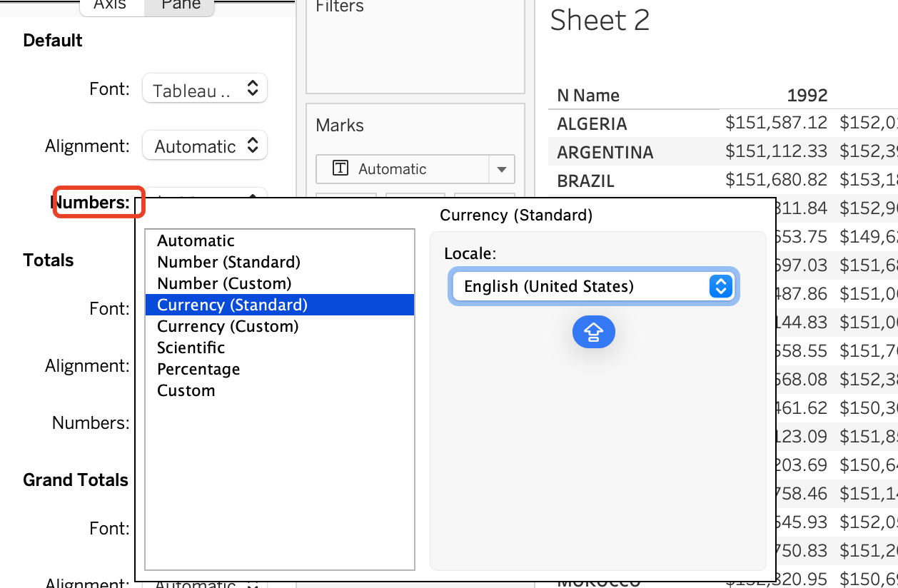Image resolution: width=898 pixels, height=588 pixels.
Task: Switch to the Pane tab
Action: [x=181, y=6]
